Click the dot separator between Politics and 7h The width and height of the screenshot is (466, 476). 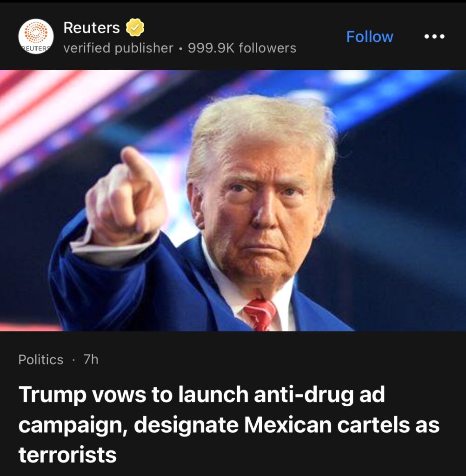73,360
